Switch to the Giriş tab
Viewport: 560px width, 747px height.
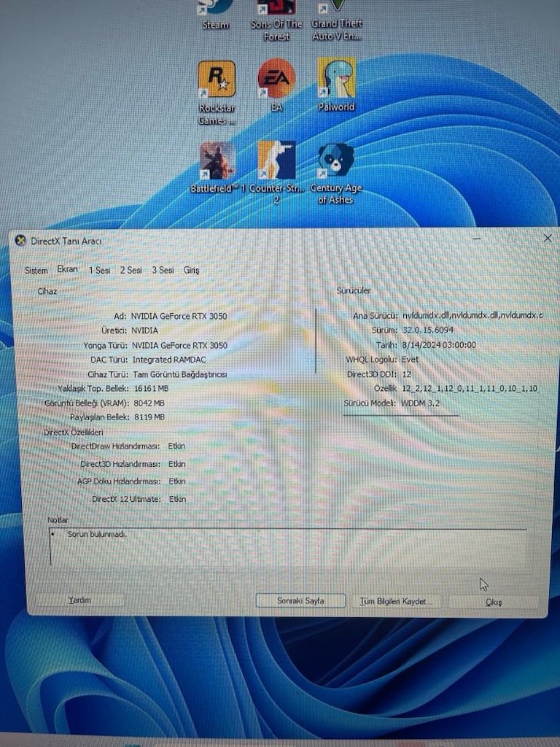(192, 270)
